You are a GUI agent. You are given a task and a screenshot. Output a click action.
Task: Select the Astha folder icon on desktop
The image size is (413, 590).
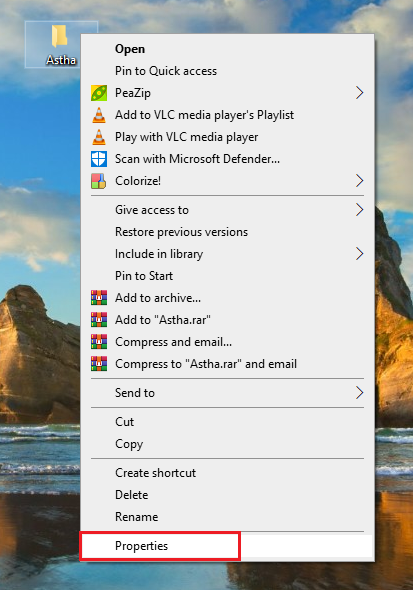point(59,36)
